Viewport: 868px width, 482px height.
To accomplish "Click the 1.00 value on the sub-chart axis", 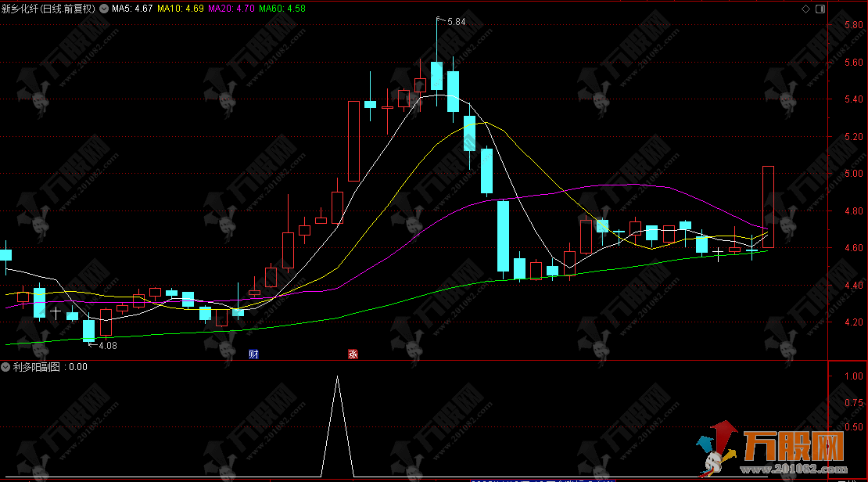I will pyautogui.click(x=853, y=376).
